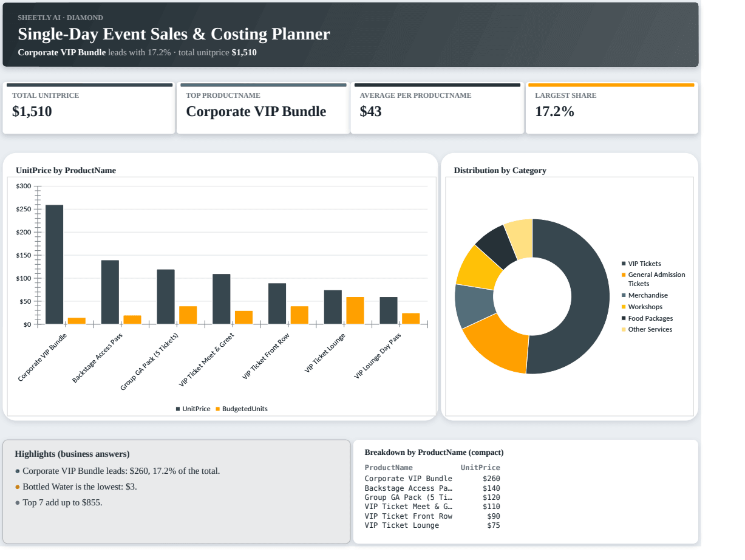Click the VIP Ticket Lounge BudgetedUnits bar
This screenshot has width=745, height=560.
(x=355, y=310)
